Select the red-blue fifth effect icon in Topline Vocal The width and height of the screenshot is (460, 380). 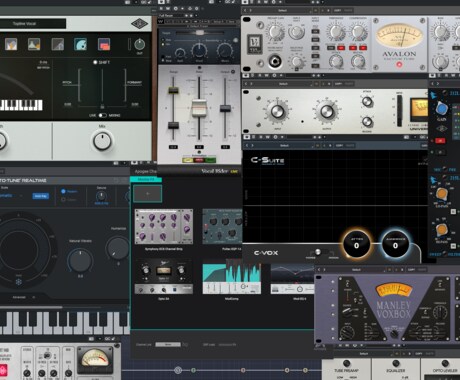coord(104,44)
